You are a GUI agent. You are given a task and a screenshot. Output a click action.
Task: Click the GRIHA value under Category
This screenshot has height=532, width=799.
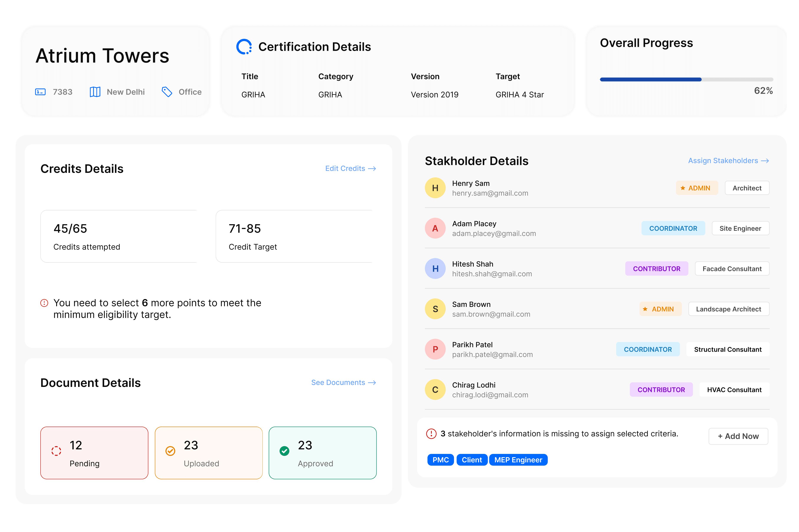330,95
